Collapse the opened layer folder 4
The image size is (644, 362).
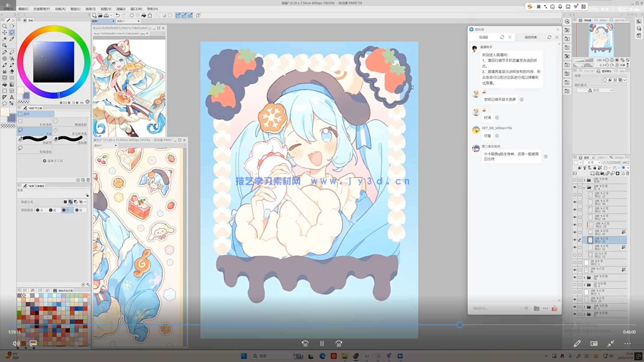[584, 187]
